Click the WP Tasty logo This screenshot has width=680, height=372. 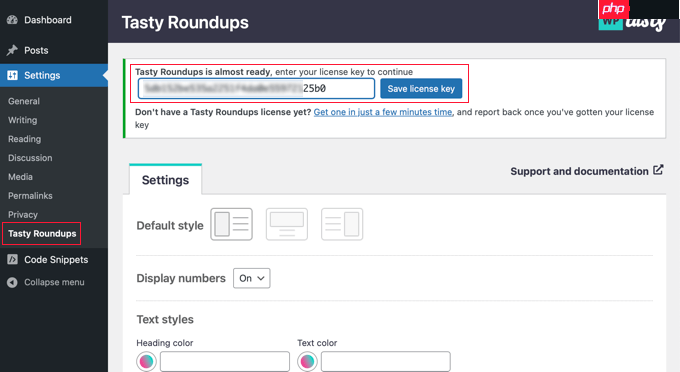(632, 23)
